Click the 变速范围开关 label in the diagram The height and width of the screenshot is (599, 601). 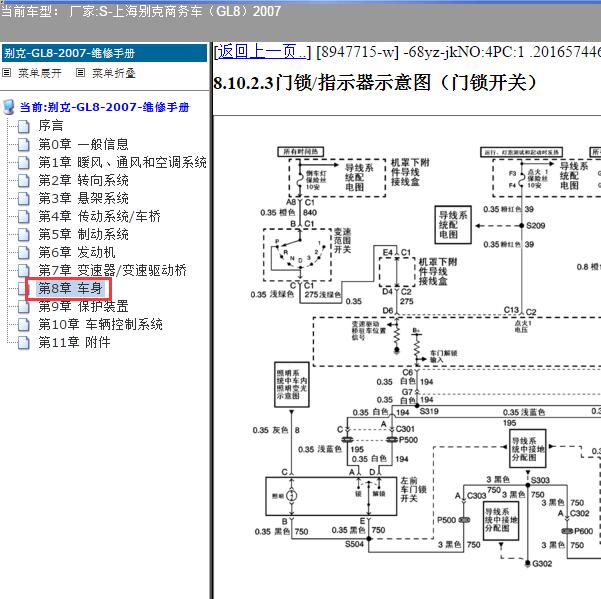[342, 241]
